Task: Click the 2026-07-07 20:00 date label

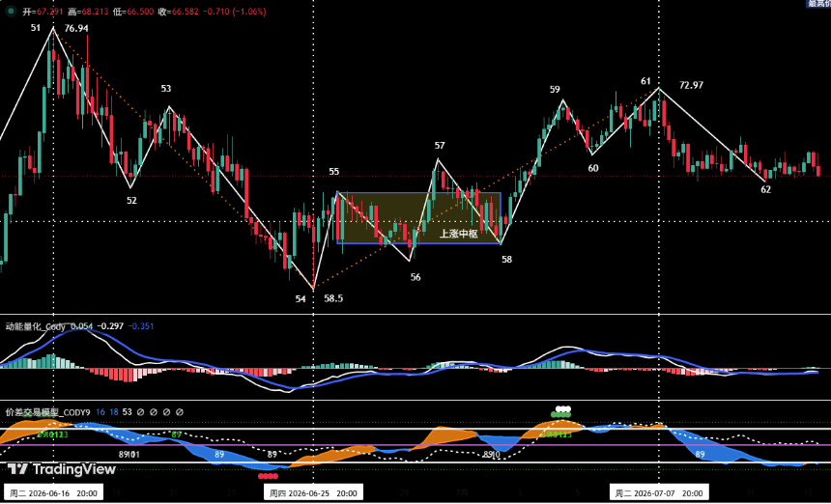Action: (x=659, y=492)
